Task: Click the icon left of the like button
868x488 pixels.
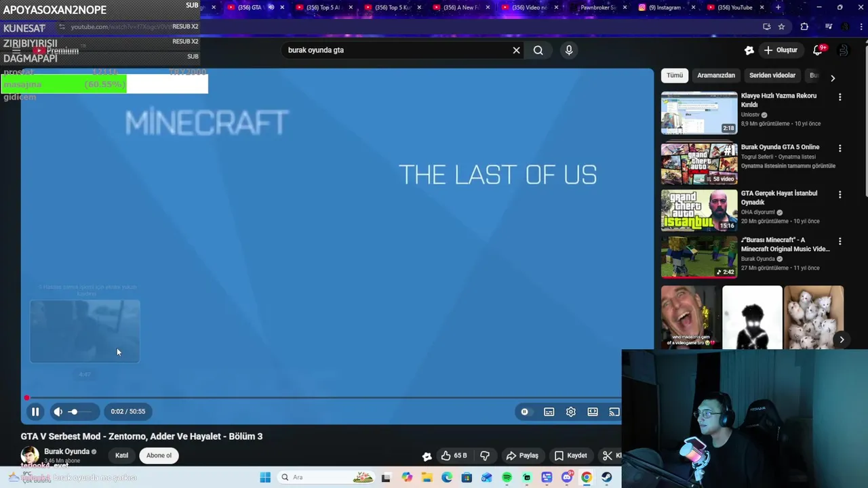Action: [x=427, y=456]
